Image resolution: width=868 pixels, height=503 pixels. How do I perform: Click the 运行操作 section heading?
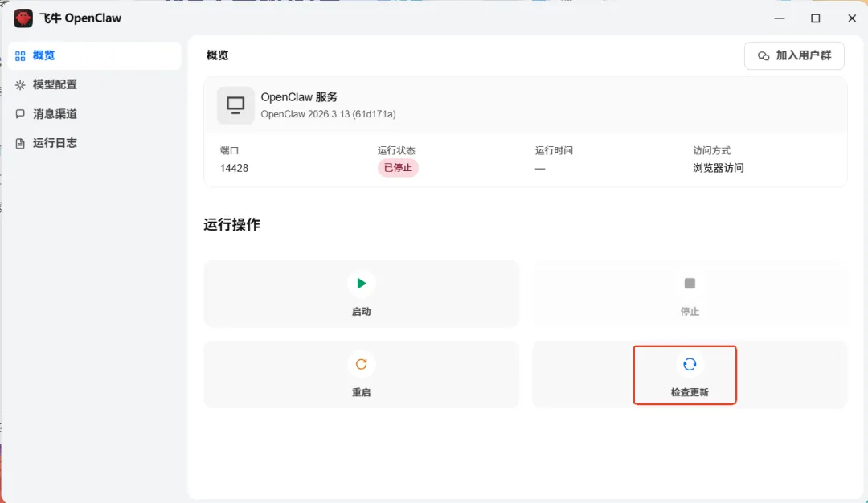tap(231, 225)
